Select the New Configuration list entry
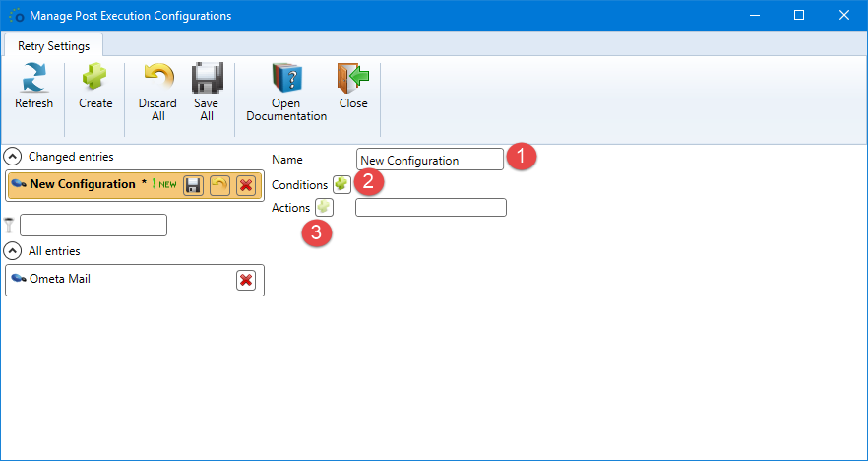The image size is (868, 461). [x=135, y=185]
